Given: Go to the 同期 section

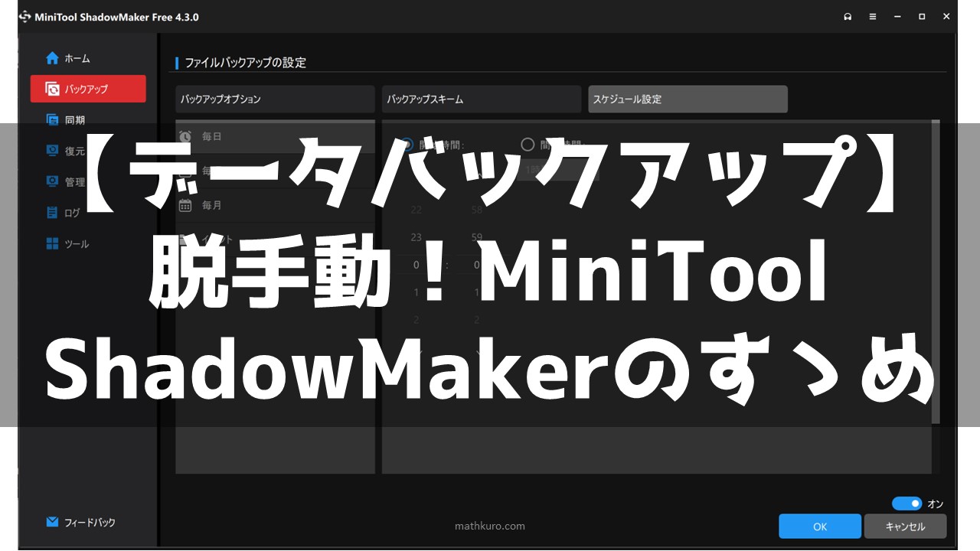Looking at the screenshot, I should tap(66, 120).
